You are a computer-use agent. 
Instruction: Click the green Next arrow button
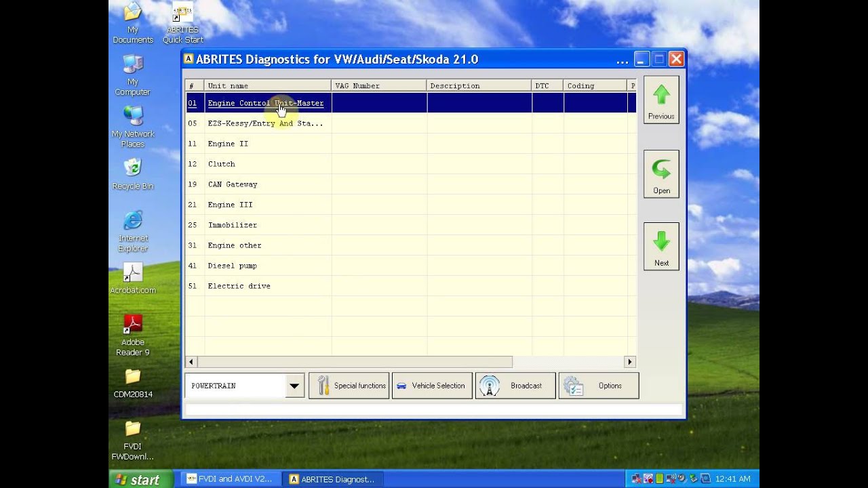point(661,246)
